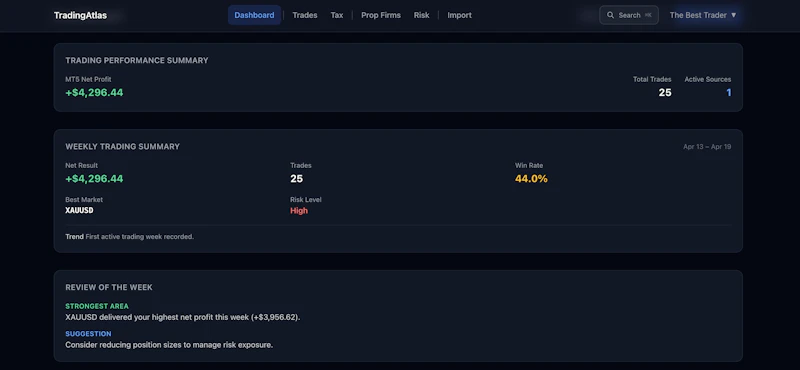Open the Prop Firms tab
800x370 pixels.
(x=381, y=15)
